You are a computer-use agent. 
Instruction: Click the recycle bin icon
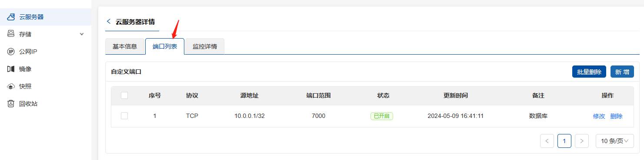point(11,104)
